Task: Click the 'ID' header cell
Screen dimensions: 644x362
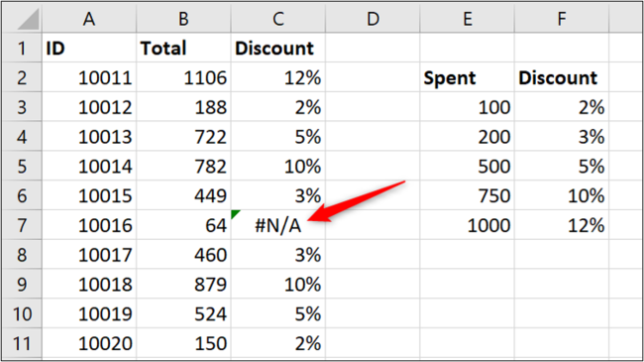Action: click(89, 48)
